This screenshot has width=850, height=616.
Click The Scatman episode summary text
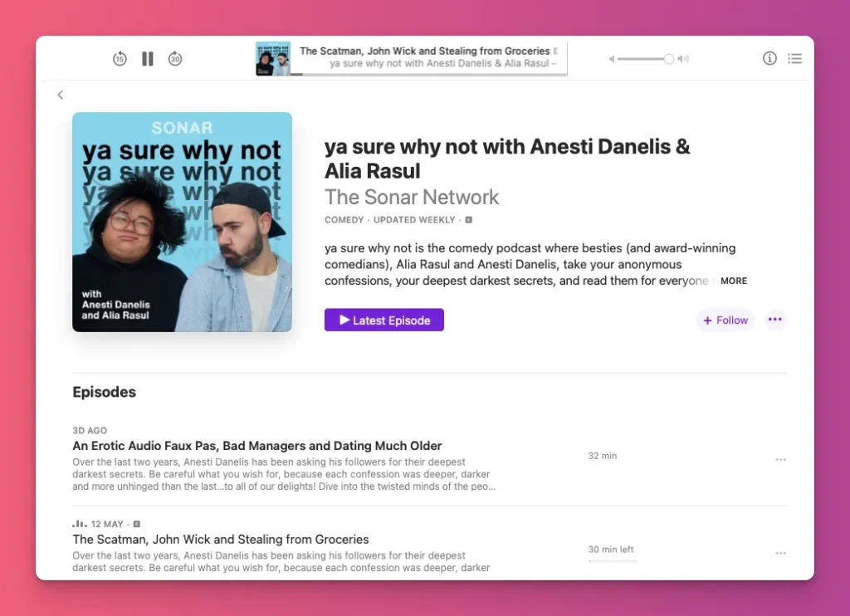281,561
